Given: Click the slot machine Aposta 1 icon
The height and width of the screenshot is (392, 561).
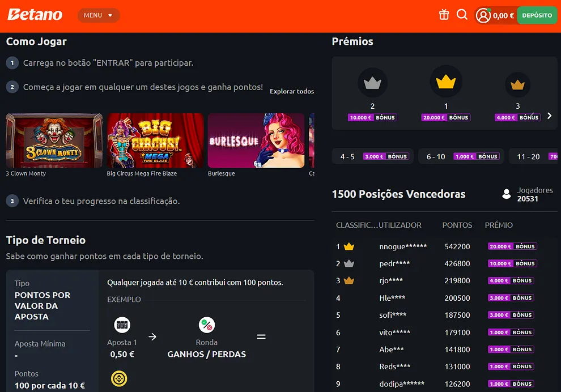Looking at the screenshot, I should click(122, 325).
